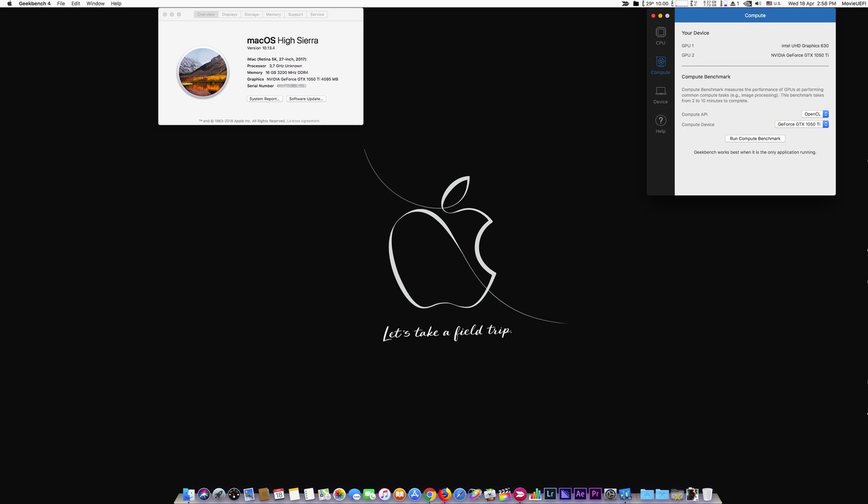The image size is (868, 504).
Task: Switch to the Support tab
Action: click(295, 14)
